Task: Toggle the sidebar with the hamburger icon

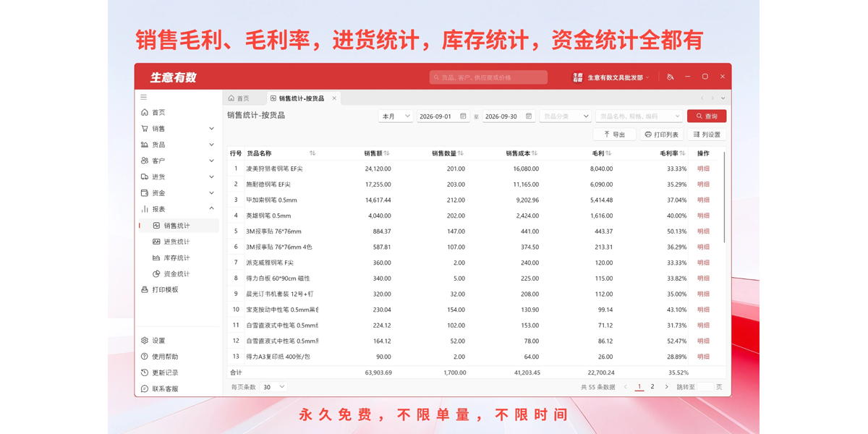Action: click(x=144, y=97)
